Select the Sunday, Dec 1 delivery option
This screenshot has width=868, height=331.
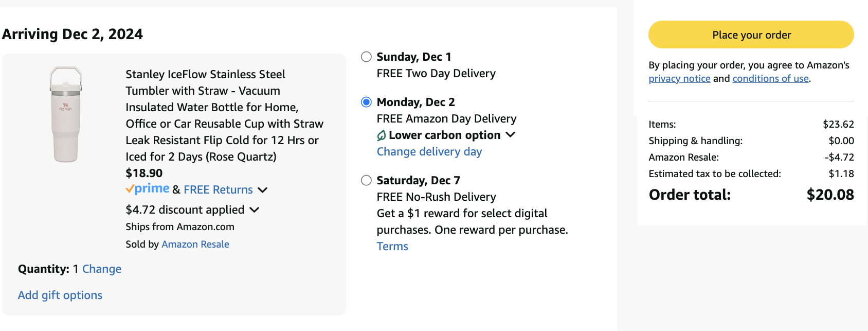coord(366,57)
